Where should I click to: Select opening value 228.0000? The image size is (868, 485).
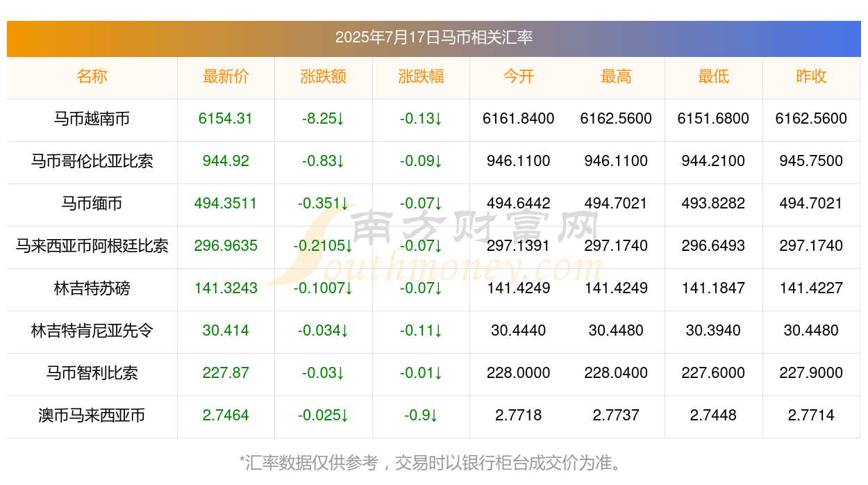pyautogui.click(x=519, y=373)
